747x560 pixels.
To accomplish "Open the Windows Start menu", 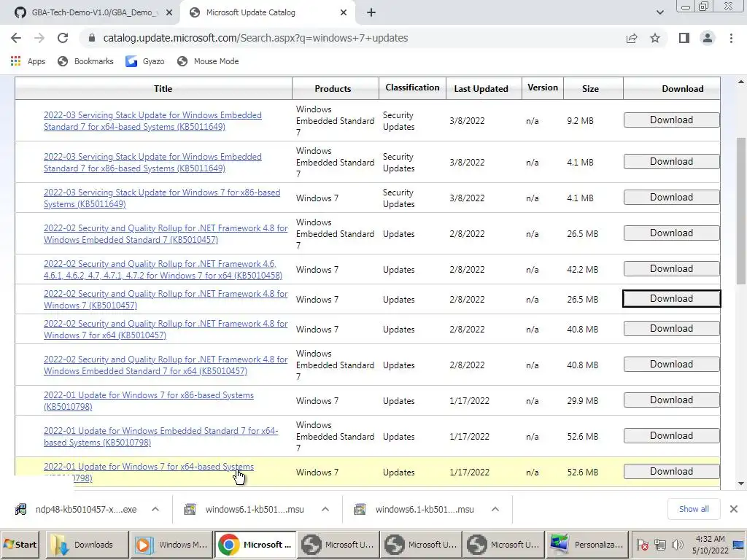I will tap(20, 545).
